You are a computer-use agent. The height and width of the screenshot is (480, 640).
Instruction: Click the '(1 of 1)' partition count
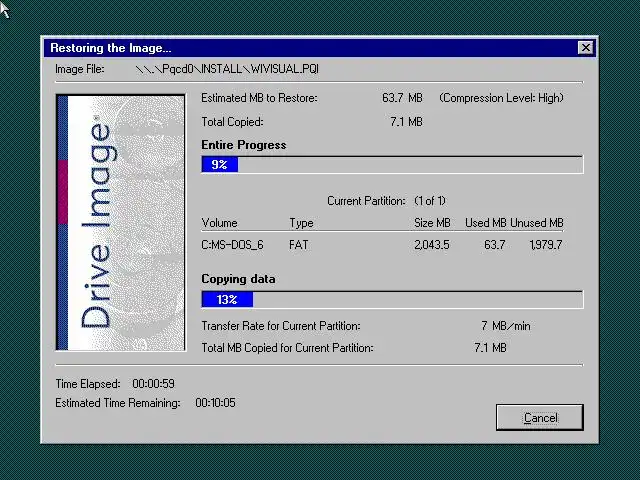430,201
